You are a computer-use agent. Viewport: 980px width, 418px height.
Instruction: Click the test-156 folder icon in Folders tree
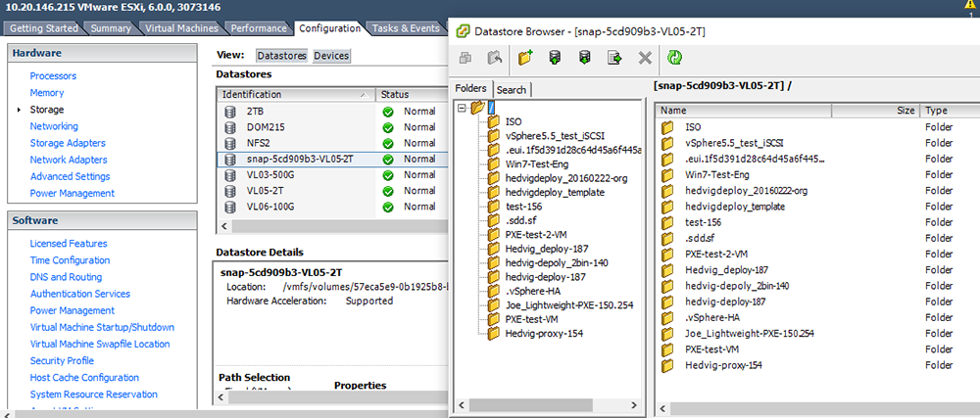click(494, 207)
